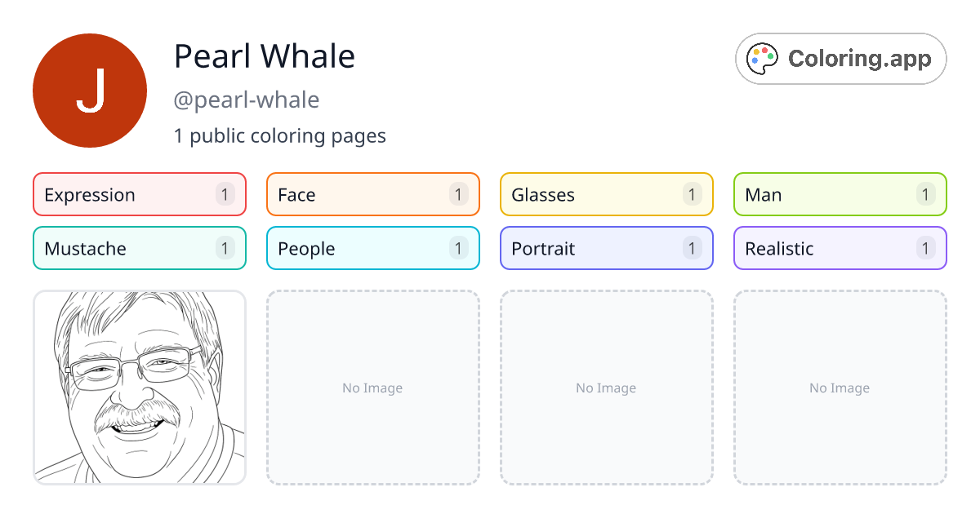Screen dimensions: 980x514
Task: Open the Coloring.app home button
Action: pos(840,59)
